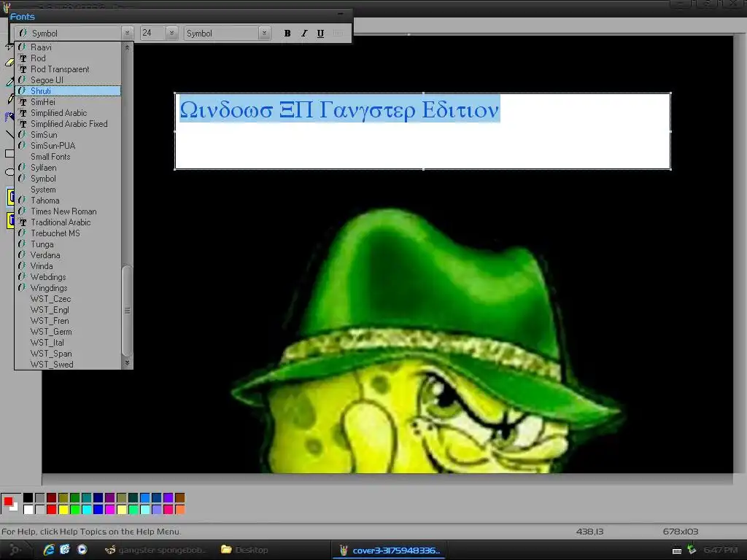Select the Wingdings font
Image resolution: width=747 pixels, height=560 pixels.
coord(68,288)
